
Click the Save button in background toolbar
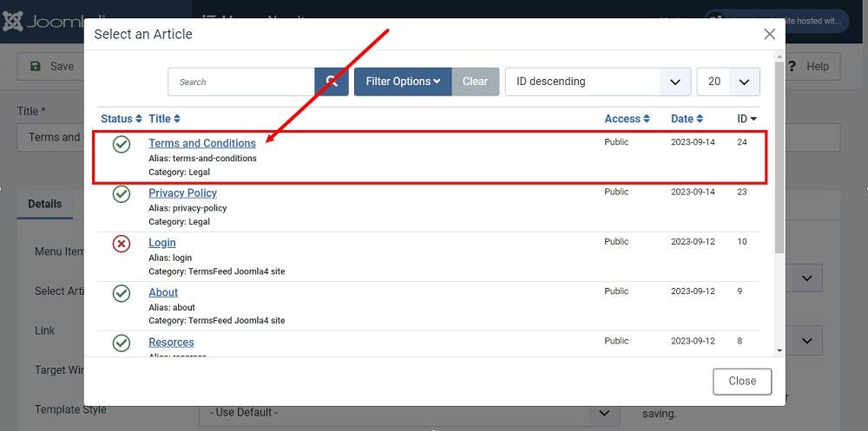coord(51,67)
